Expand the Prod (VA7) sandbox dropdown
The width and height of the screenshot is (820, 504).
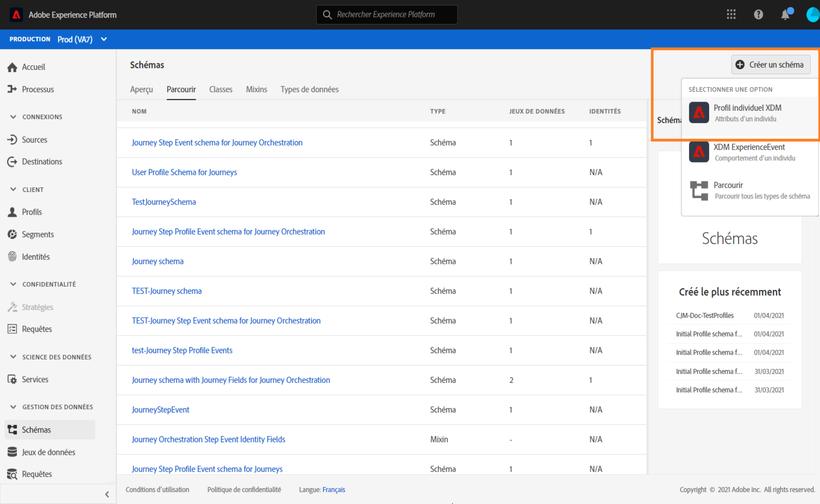click(x=104, y=39)
